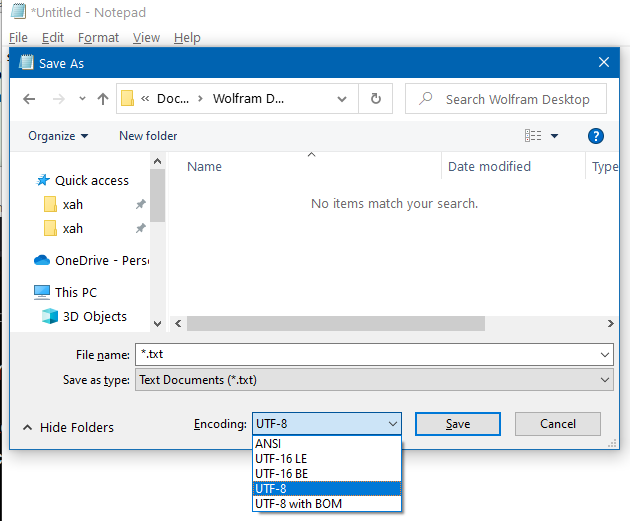Open 3D Objects in navigation pane
The height and width of the screenshot is (521, 630).
pyautogui.click(x=94, y=317)
